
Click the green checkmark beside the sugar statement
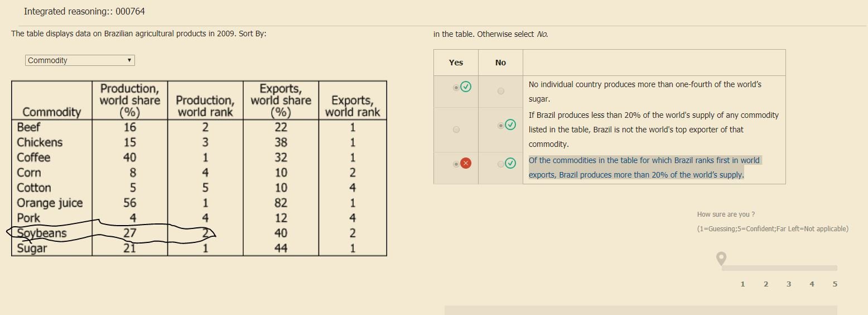coord(466,87)
